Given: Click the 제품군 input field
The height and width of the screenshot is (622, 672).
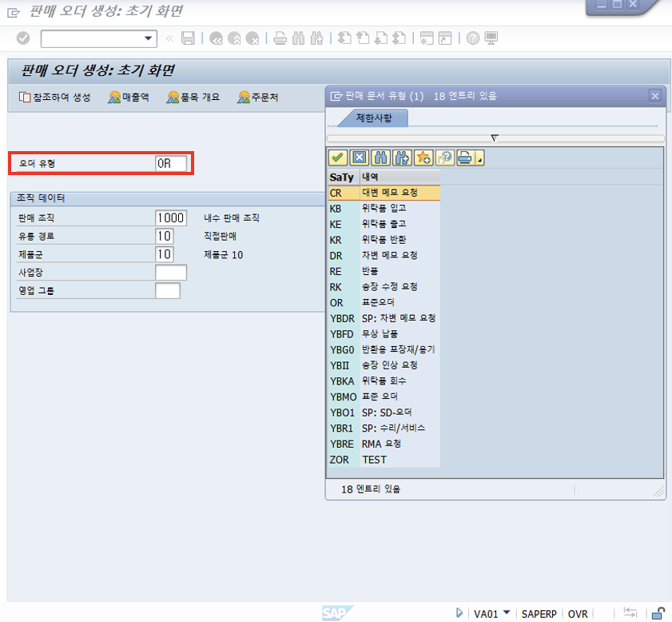Looking at the screenshot, I should coord(164,254).
